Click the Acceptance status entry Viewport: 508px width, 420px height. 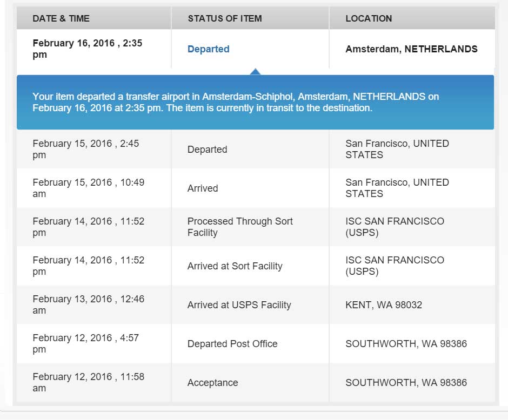coord(212,383)
